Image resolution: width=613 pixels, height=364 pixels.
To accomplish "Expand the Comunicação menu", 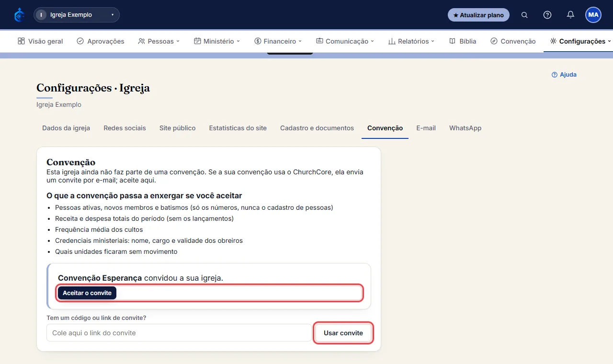I will click(345, 41).
